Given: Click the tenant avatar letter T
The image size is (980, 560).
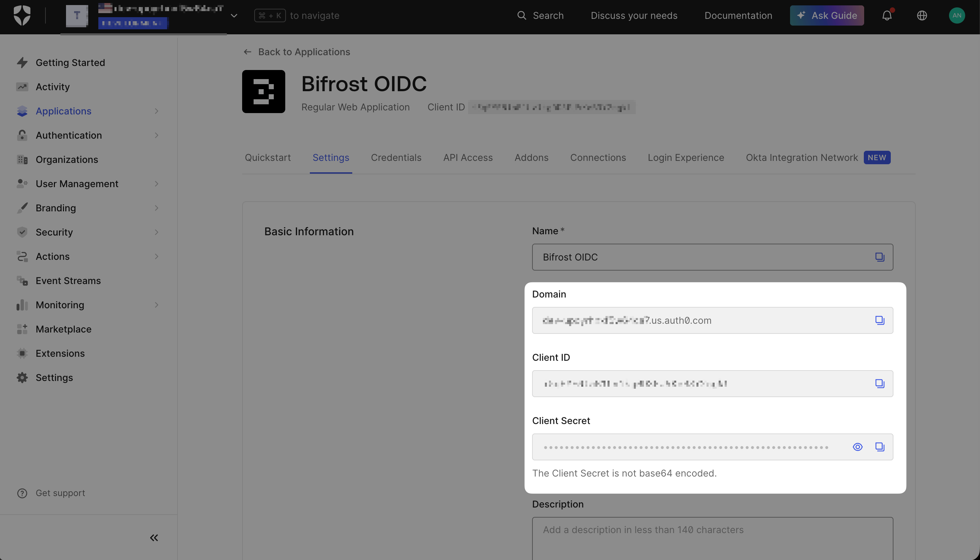Looking at the screenshot, I should pos(77,16).
